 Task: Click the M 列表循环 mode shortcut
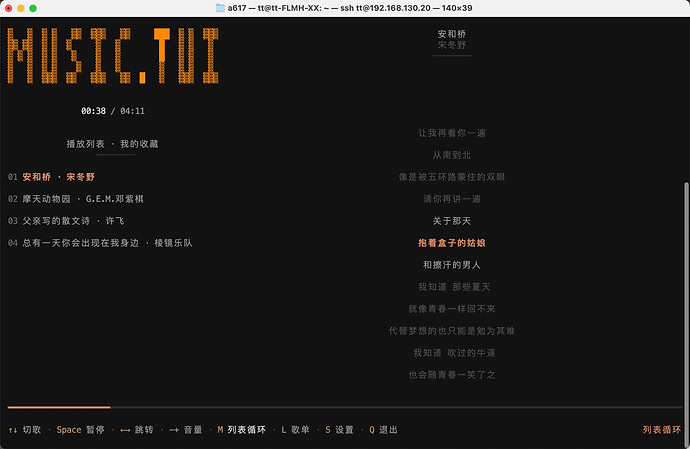point(242,430)
